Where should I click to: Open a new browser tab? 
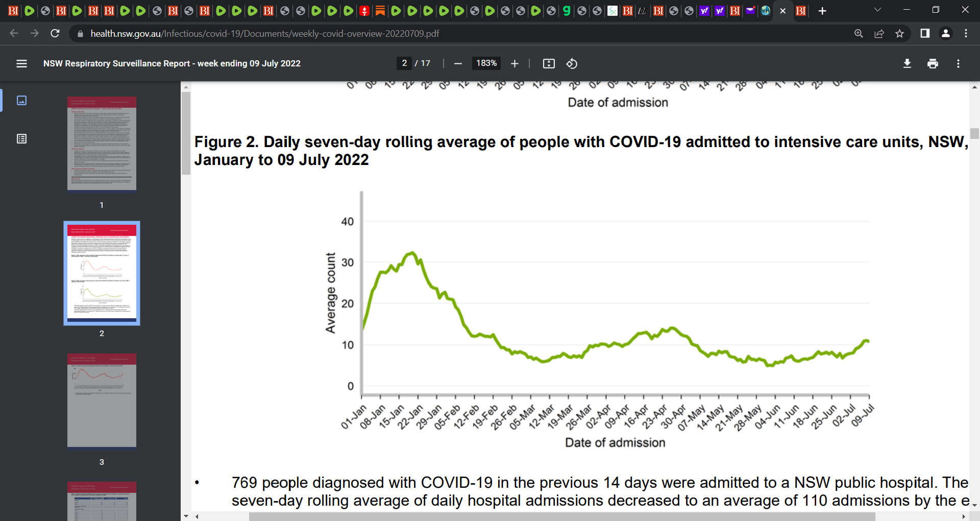point(822,11)
